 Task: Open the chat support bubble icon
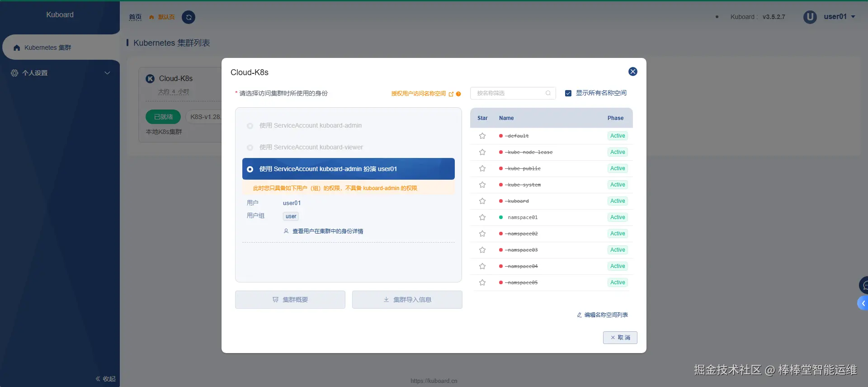(x=864, y=285)
